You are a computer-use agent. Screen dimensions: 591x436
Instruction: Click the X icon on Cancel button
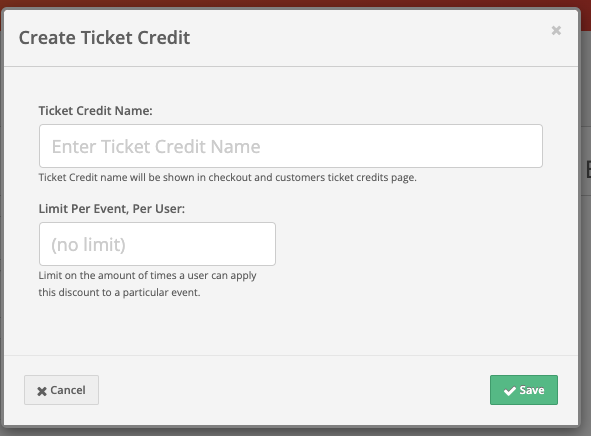42,391
